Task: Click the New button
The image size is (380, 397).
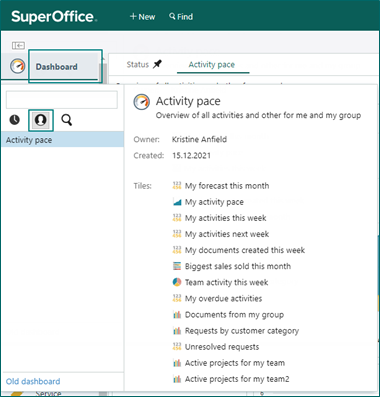Action: click(x=142, y=17)
